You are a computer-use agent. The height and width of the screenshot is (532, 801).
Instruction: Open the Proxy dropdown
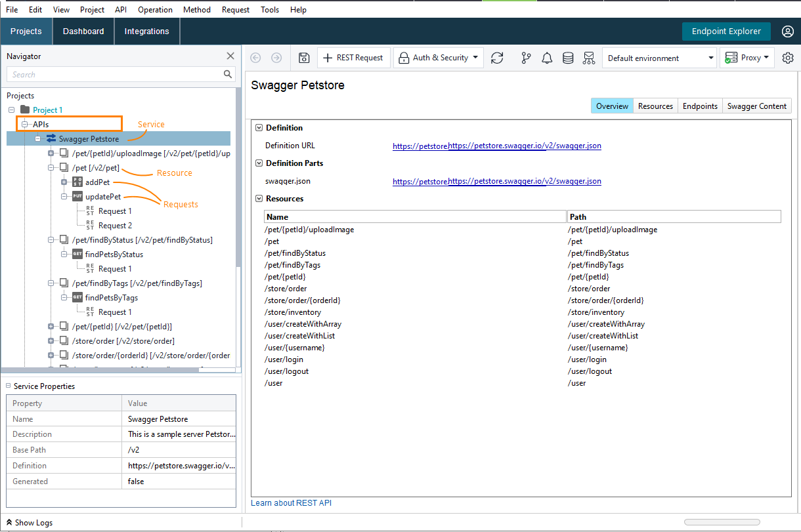coord(747,58)
